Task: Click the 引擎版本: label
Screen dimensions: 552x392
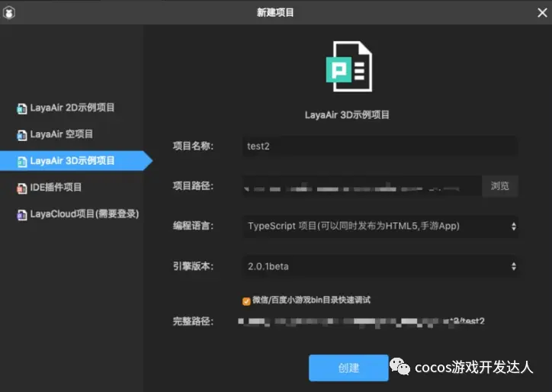Action: click(193, 266)
